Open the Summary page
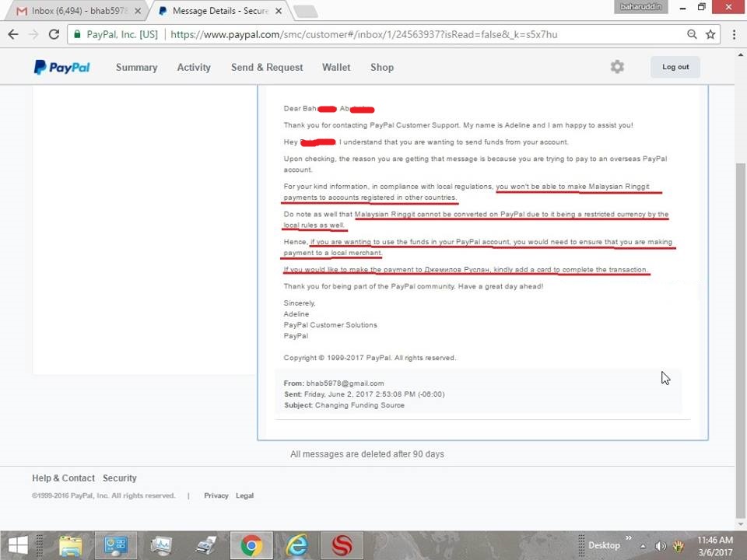 pos(137,67)
